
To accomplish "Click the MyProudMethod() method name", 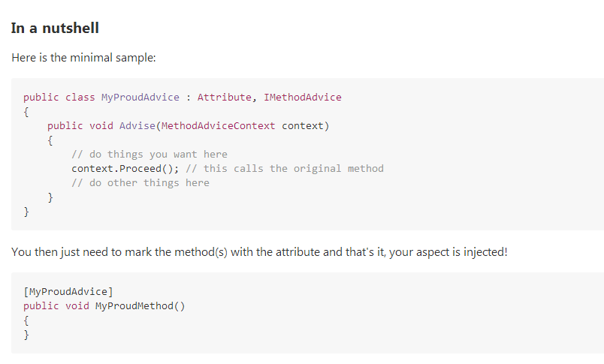I will click(x=140, y=306).
